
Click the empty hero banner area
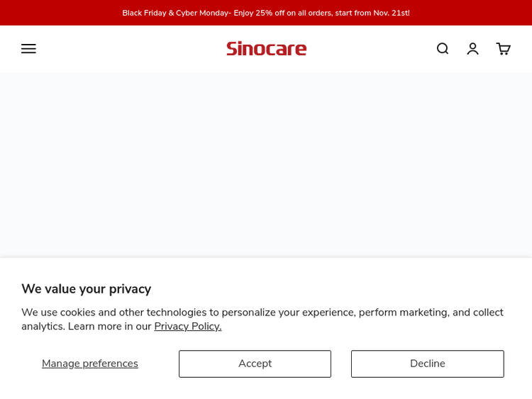(266, 163)
